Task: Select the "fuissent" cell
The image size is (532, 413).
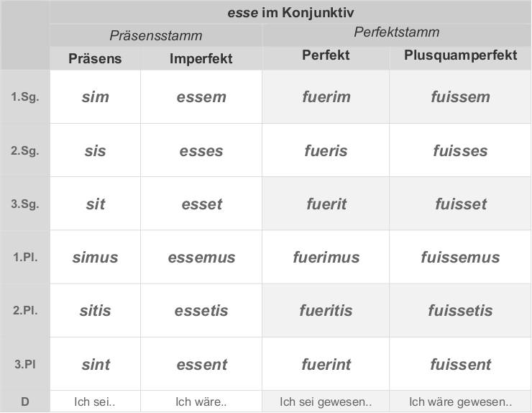Action: point(460,365)
